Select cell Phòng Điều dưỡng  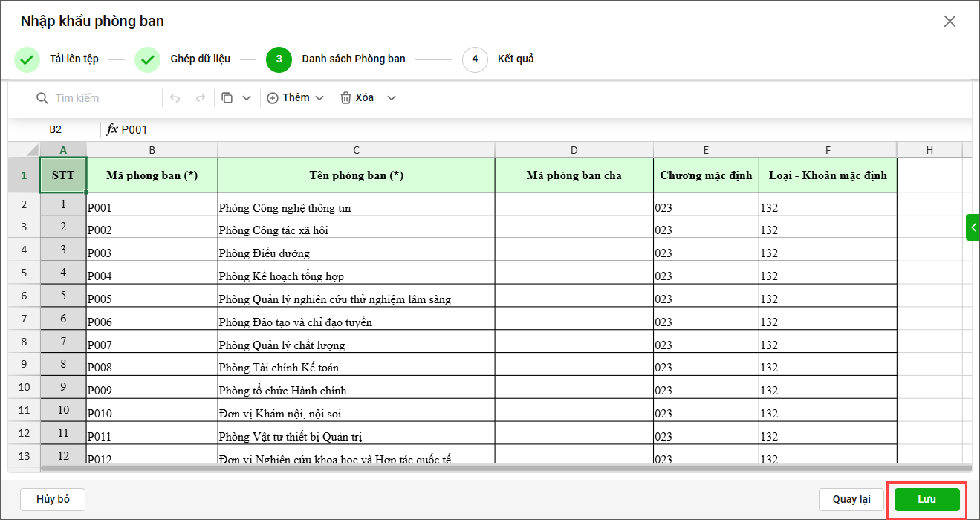point(356,253)
